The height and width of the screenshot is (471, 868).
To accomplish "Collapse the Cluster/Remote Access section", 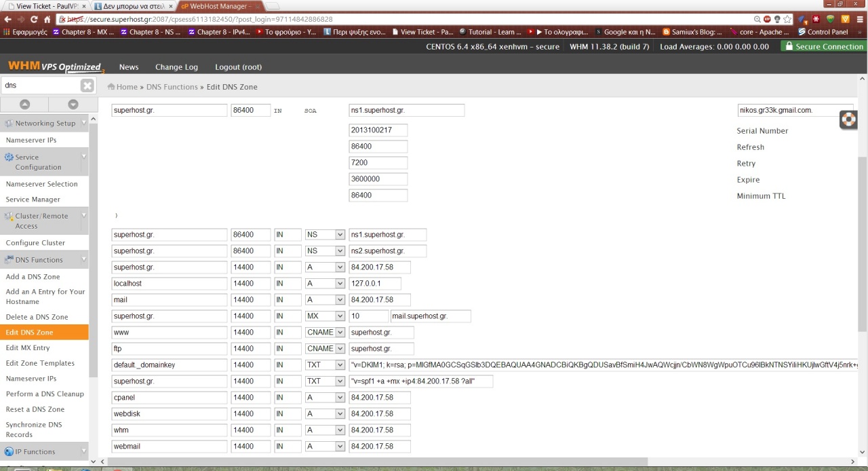I will 84,215.
